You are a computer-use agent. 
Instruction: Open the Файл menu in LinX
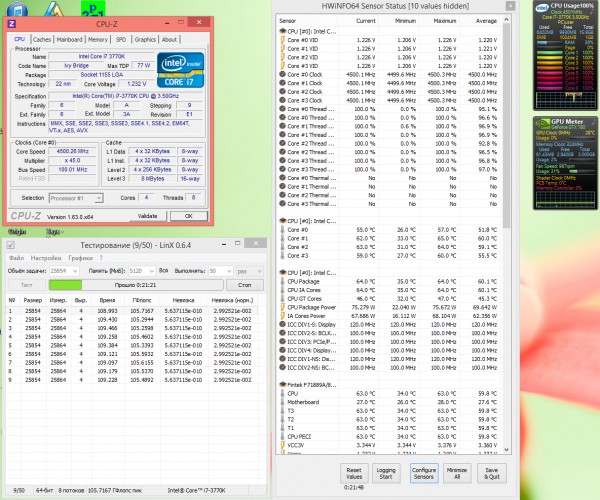(16, 258)
